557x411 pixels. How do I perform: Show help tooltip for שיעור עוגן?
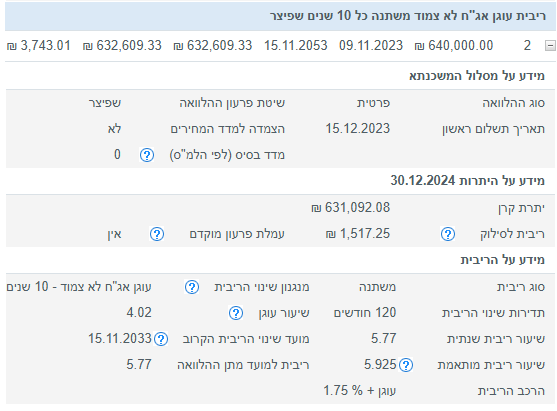point(236,313)
